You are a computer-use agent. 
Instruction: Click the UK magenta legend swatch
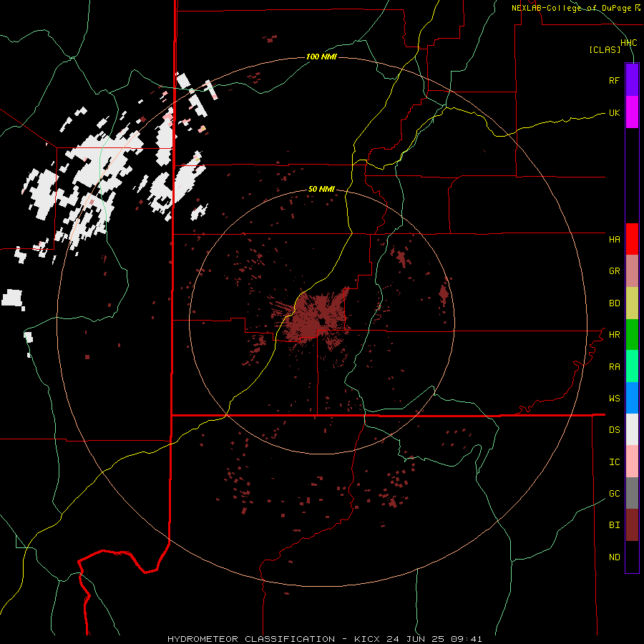(x=632, y=112)
